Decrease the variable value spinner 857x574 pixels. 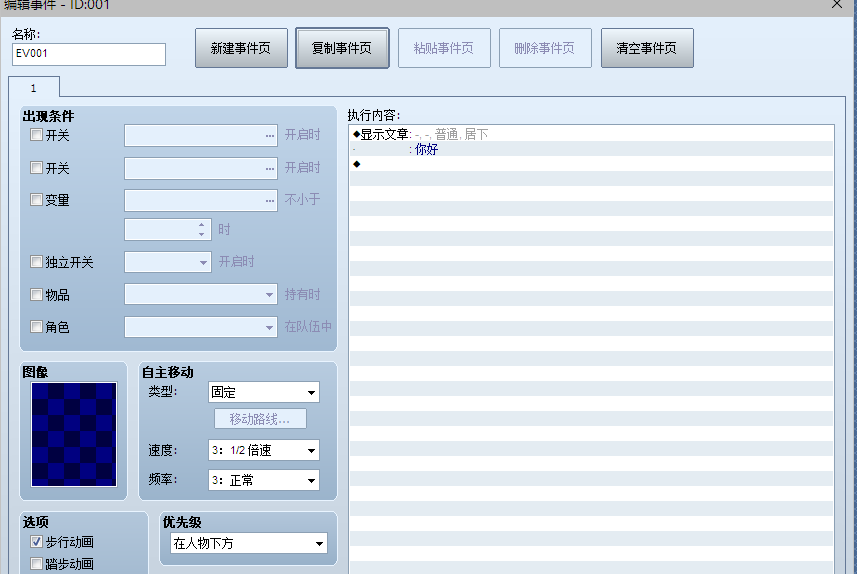(x=202, y=234)
